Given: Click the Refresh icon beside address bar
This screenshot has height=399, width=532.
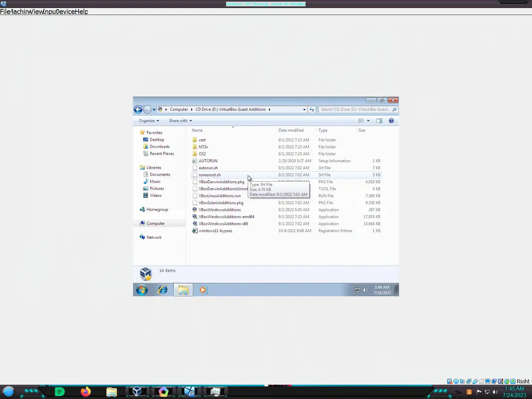Looking at the screenshot, I should [312, 109].
